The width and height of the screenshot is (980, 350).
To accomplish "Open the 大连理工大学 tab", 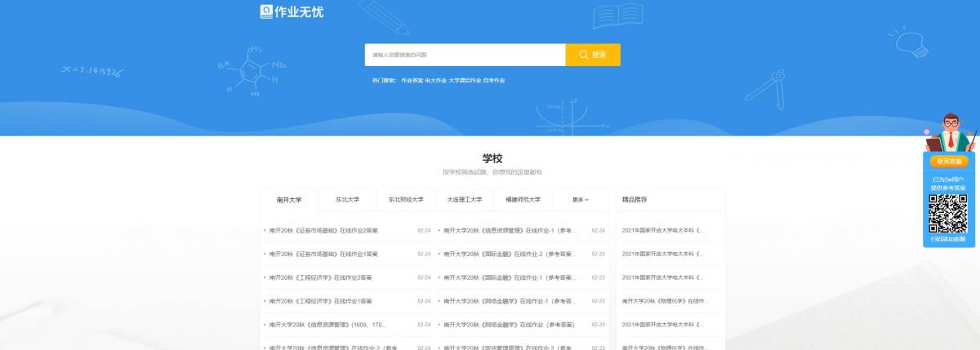I will (464, 200).
